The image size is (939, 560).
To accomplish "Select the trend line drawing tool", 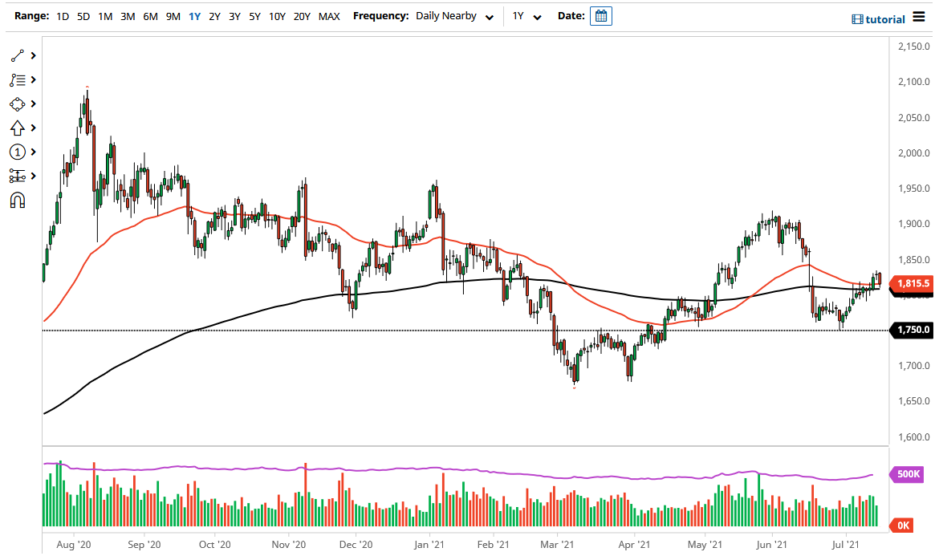I will [x=18, y=55].
